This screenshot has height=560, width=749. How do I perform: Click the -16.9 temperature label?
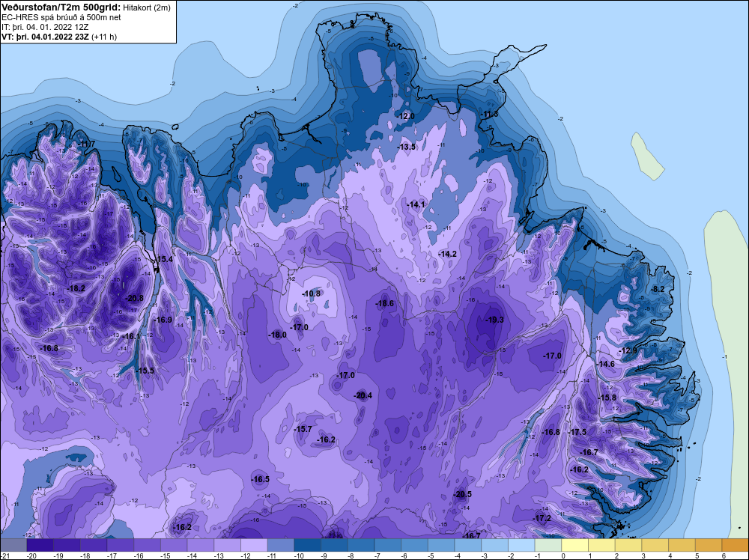tap(163, 320)
